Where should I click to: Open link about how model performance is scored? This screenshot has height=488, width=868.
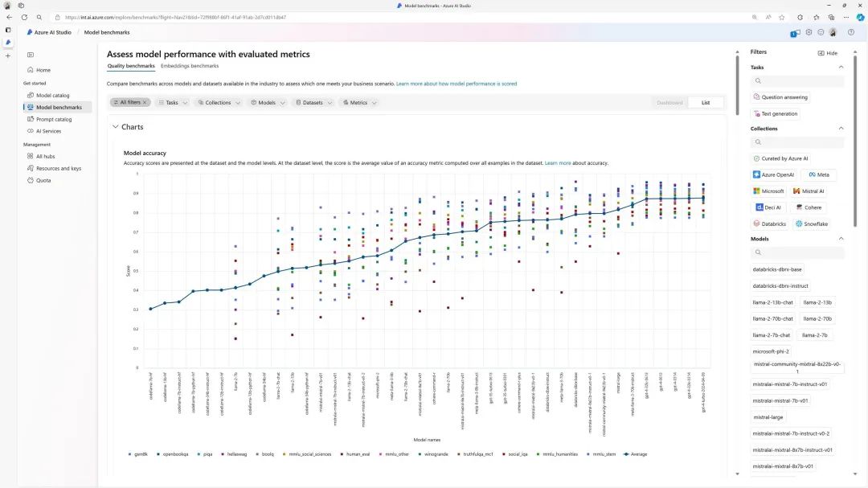tap(457, 84)
